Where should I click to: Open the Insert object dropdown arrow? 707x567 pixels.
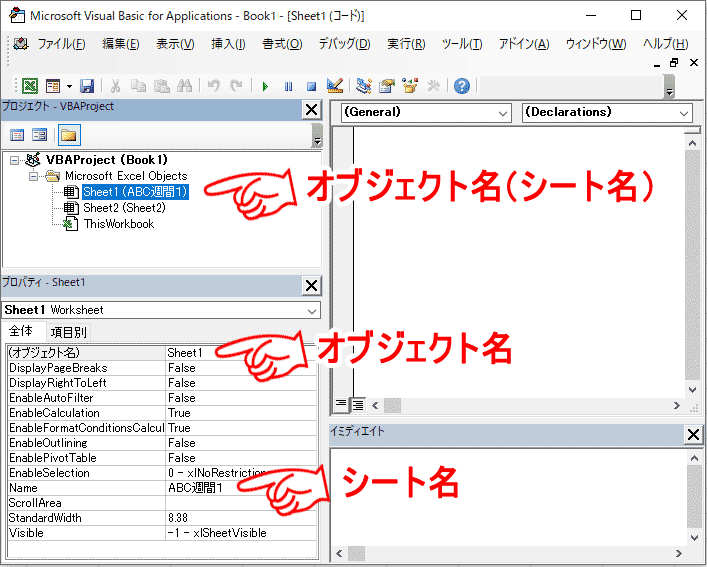(x=69, y=86)
